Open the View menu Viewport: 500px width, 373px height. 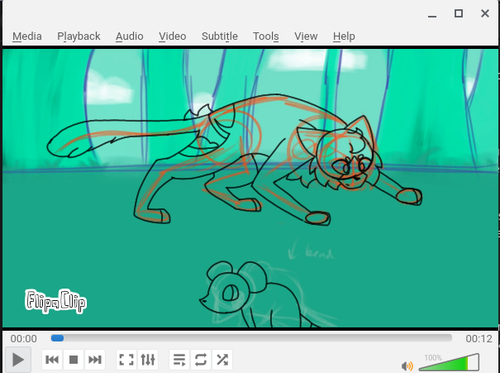click(306, 36)
